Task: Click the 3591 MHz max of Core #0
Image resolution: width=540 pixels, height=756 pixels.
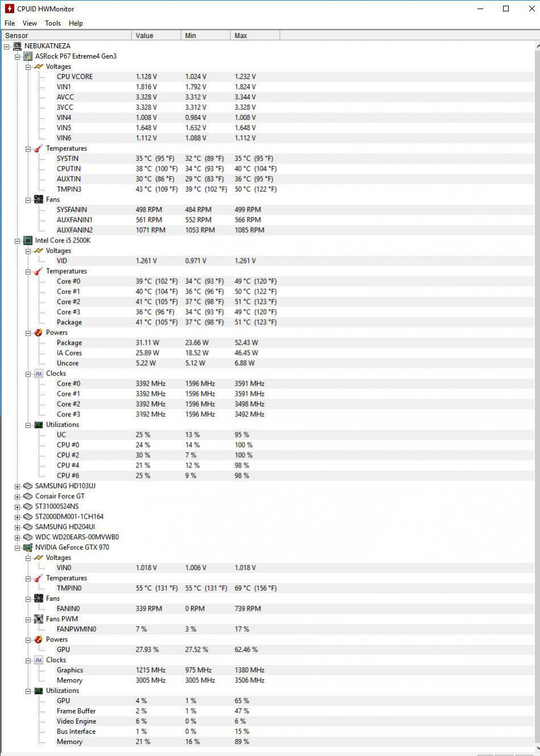Action: click(250, 384)
